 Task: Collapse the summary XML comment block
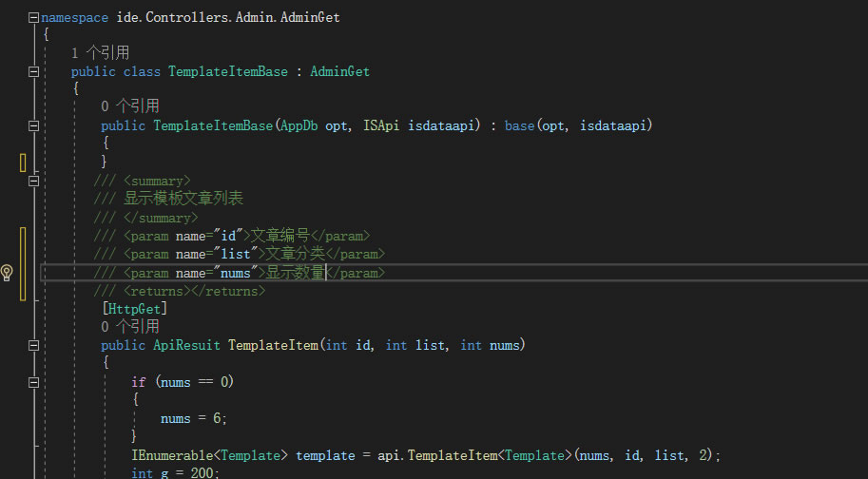(x=34, y=181)
